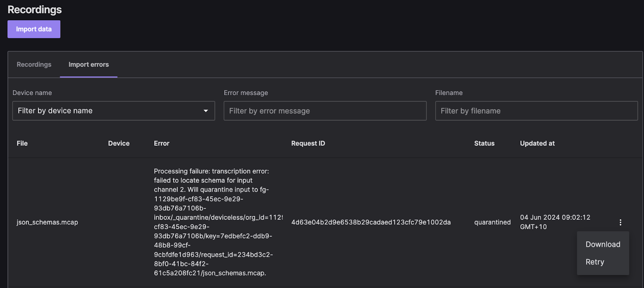This screenshot has width=644, height=288.
Task: Click the request ID value starting 4d63e04b
Action: pyautogui.click(x=371, y=222)
